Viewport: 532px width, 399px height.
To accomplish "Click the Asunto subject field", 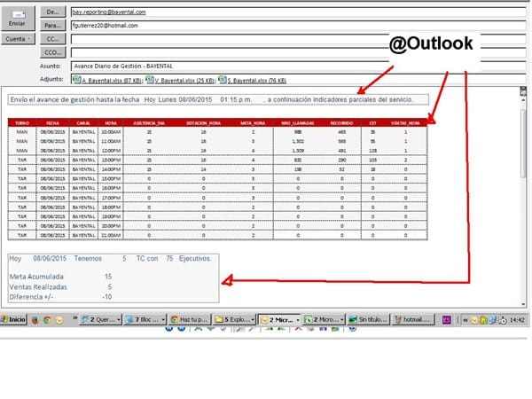I will click(299, 66).
